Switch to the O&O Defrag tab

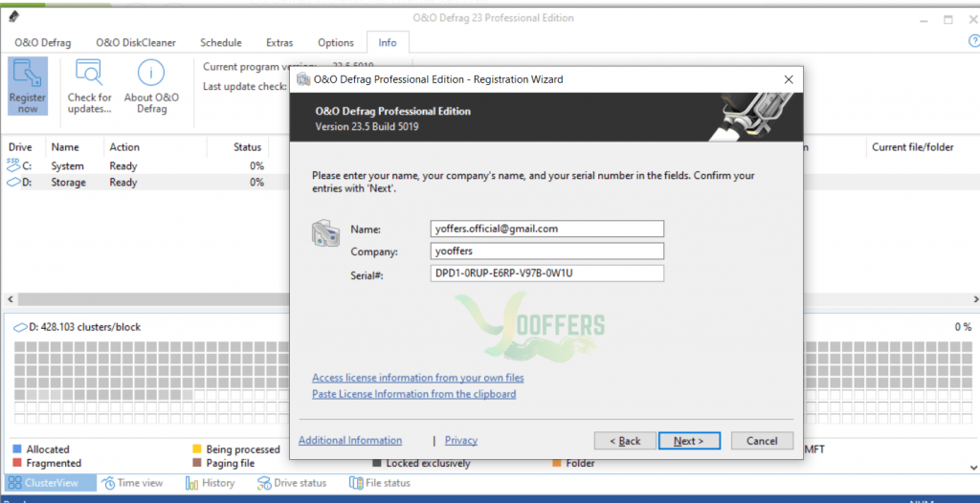tap(42, 42)
